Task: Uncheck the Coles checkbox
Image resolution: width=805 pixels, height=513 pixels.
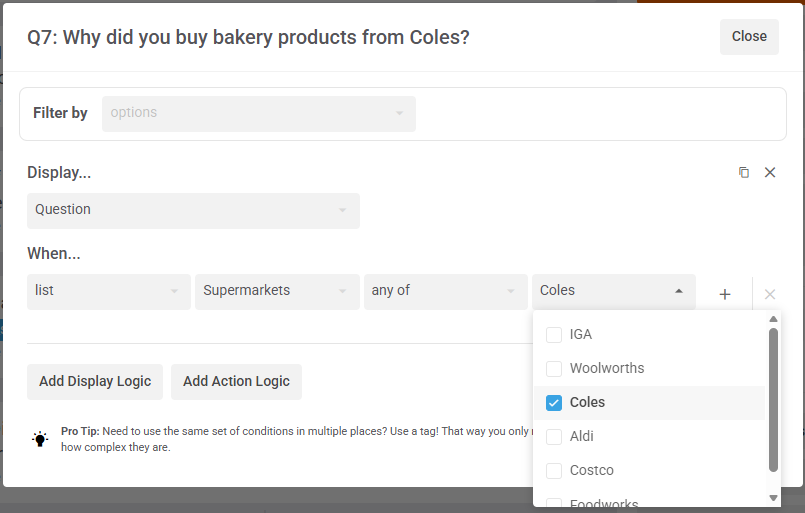Action: (x=554, y=402)
